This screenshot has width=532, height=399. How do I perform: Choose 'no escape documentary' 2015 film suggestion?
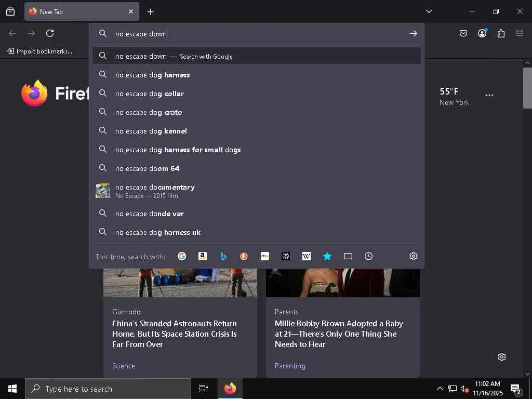coord(257,191)
